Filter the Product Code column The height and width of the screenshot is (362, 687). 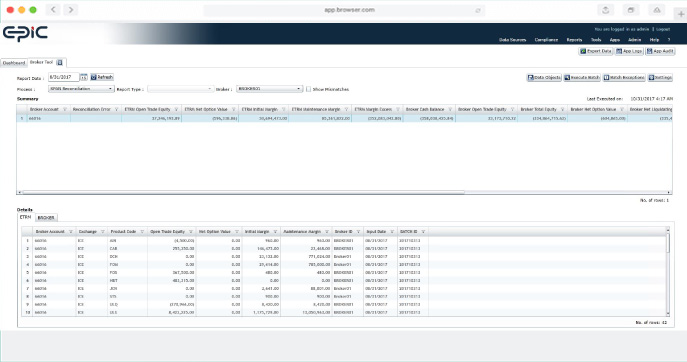click(142, 231)
